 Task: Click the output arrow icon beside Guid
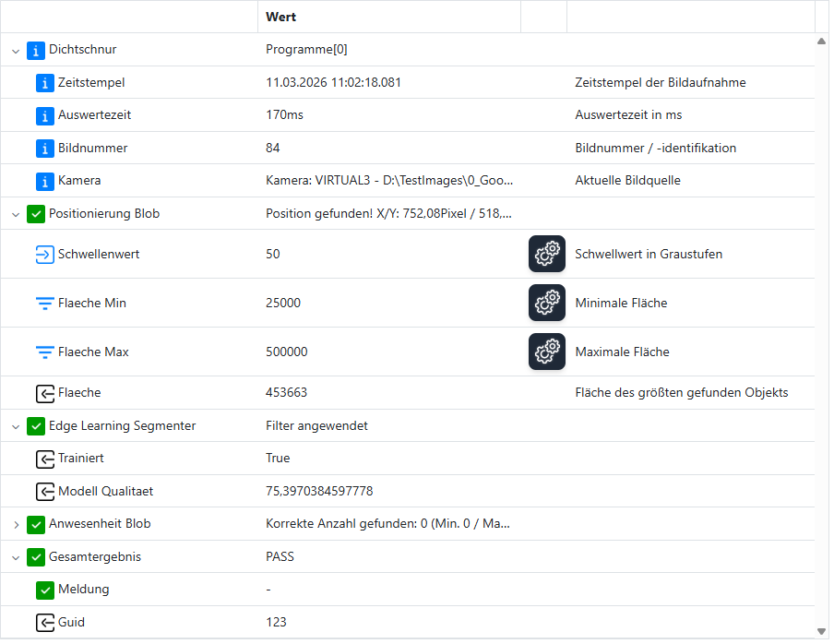[x=45, y=623]
